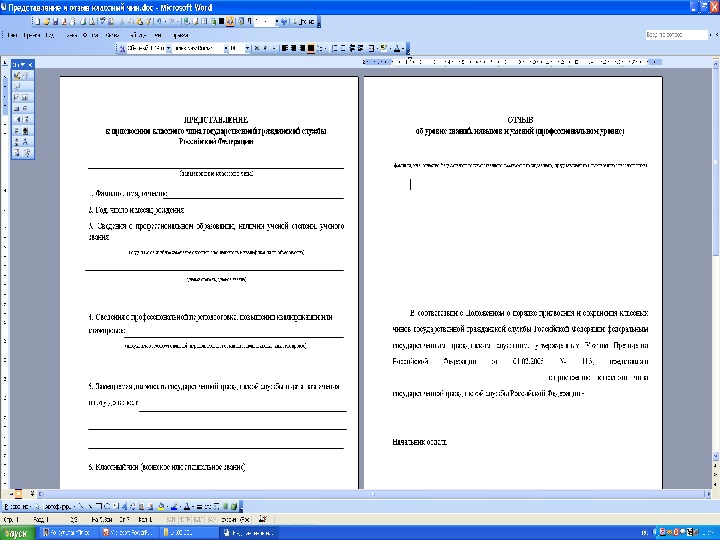This screenshot has height=540, width=720.
Task: Switch to second taskbar window button
Action: coord(128,533)
